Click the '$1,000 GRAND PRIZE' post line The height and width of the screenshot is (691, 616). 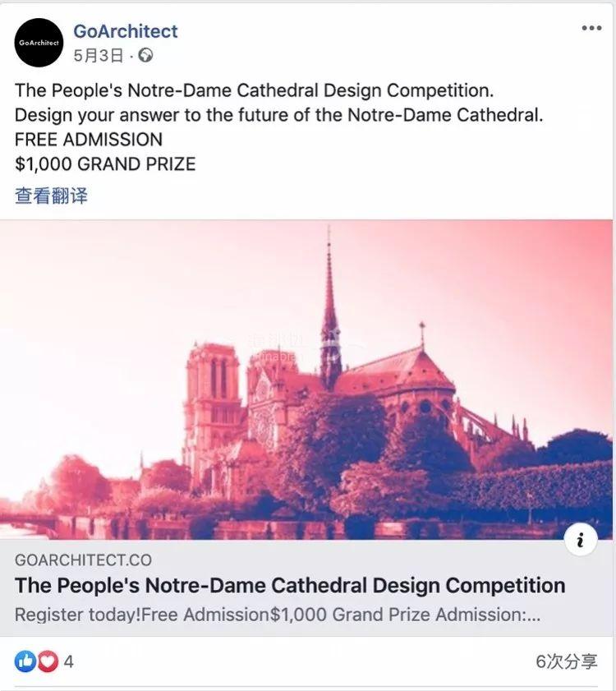[105, 164]
